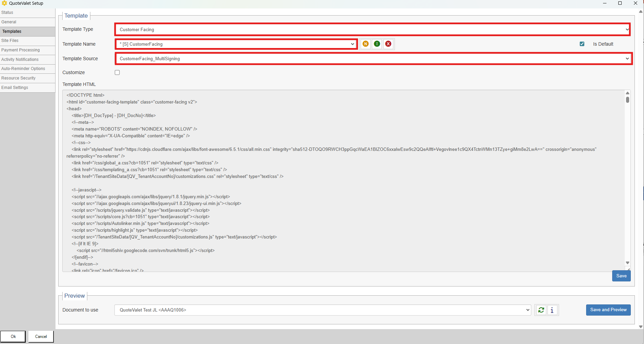Select the Document to use dropdown

(x=323, y=310)
